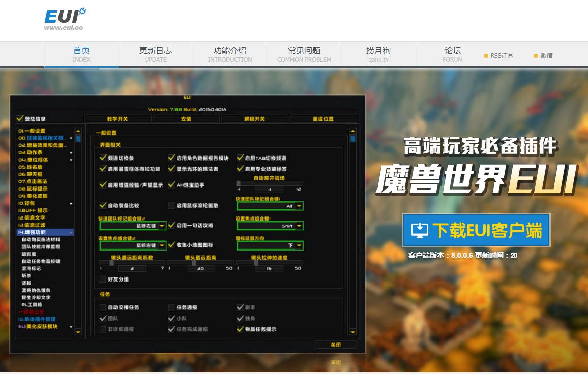Expand the 04.单位框体 category

click(x=71, y=160)
